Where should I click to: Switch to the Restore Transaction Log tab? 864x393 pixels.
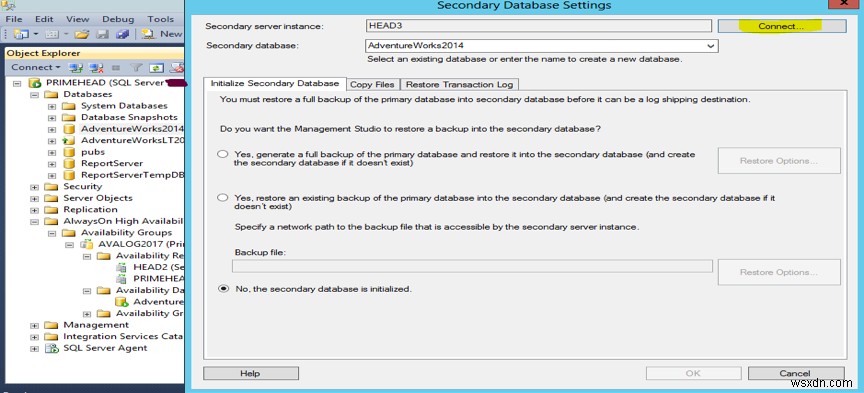point(460,84)
